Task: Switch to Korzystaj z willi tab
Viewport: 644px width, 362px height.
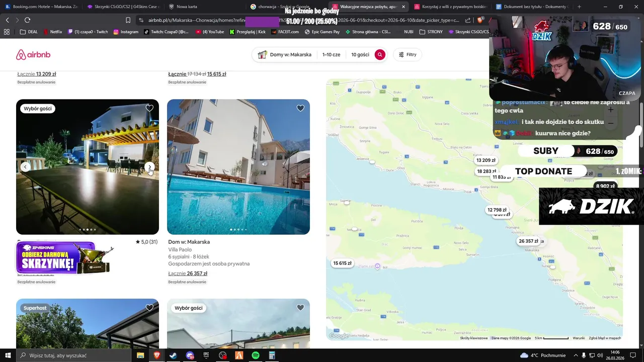Action: pos(450,7)
